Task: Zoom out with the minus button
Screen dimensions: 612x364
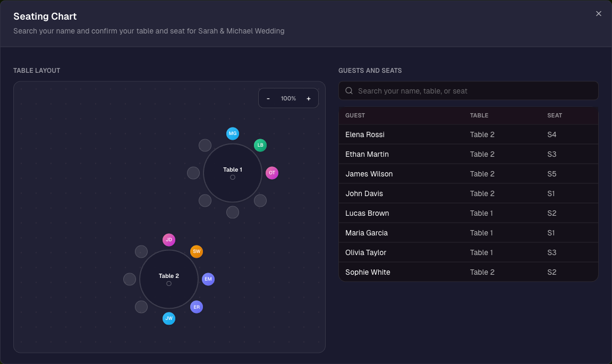Action: 268,98
